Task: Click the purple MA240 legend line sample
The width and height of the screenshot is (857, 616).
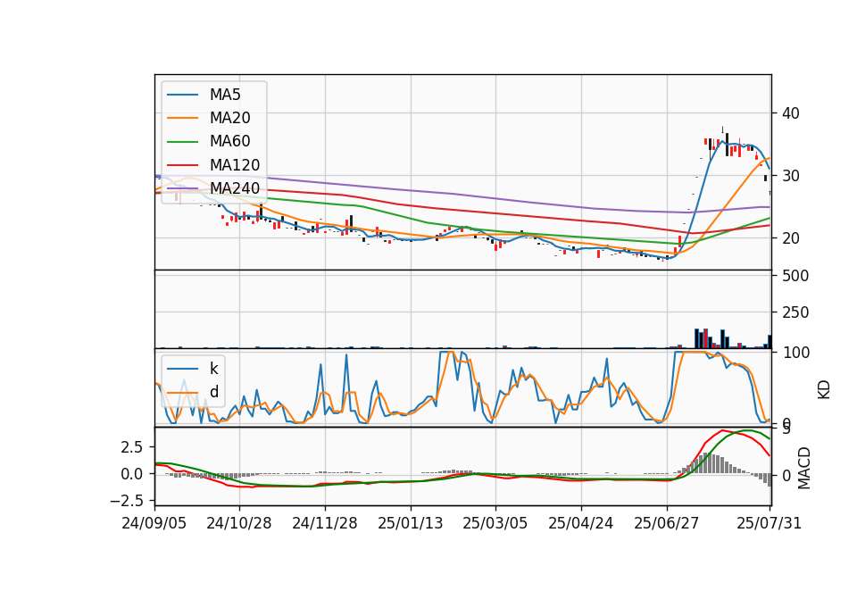Action: (x=182, y=188)
